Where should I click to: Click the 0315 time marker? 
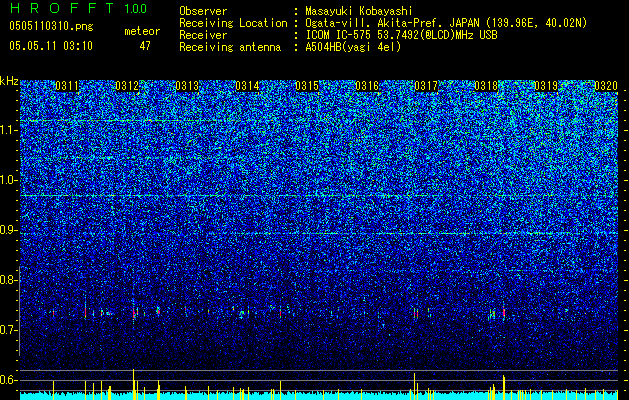point(307,86)
